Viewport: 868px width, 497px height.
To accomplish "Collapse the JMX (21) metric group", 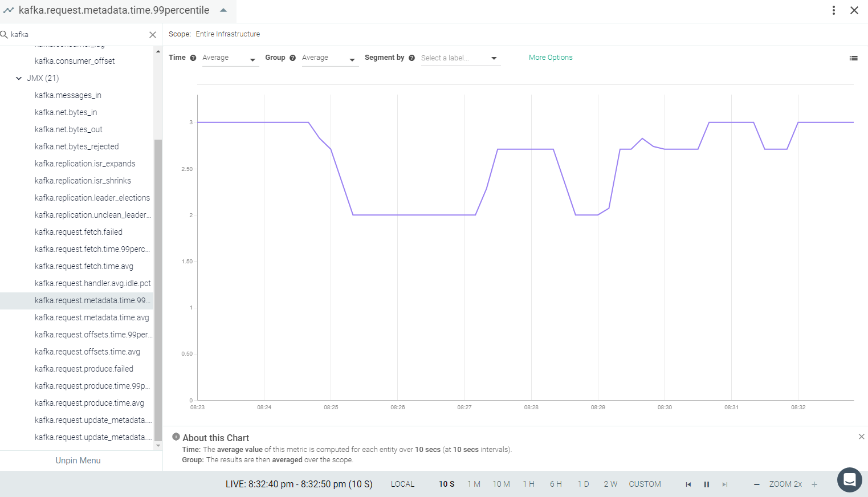I will coord(19,78).
